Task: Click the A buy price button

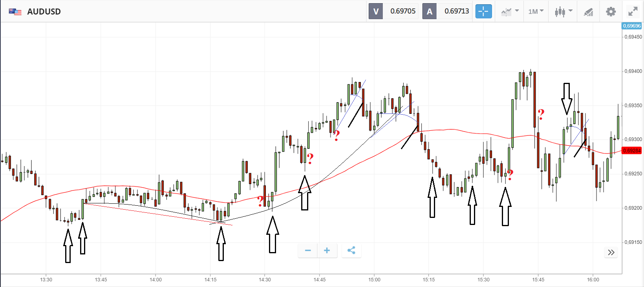Action: pyautogui.click(x=430, y=11)
